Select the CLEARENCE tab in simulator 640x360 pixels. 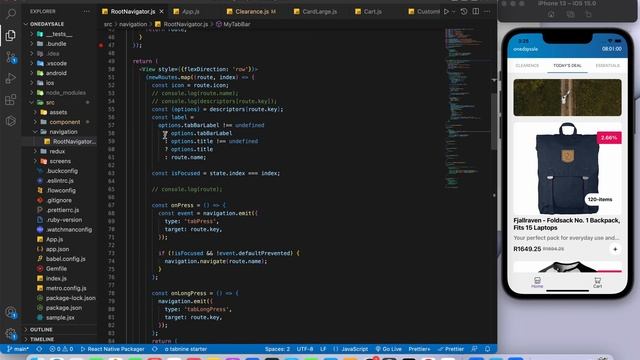click(527, 66)
